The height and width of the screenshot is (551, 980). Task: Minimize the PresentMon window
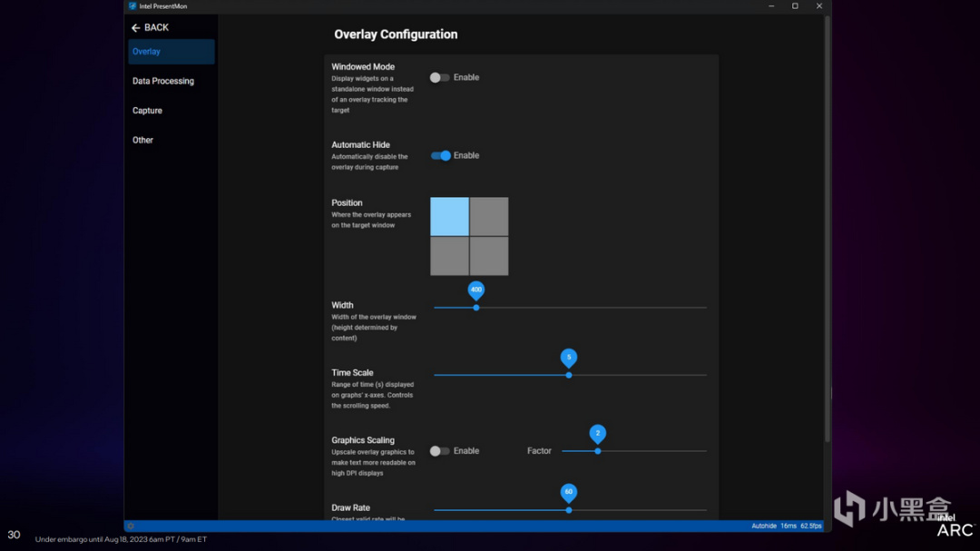[771, 6]
